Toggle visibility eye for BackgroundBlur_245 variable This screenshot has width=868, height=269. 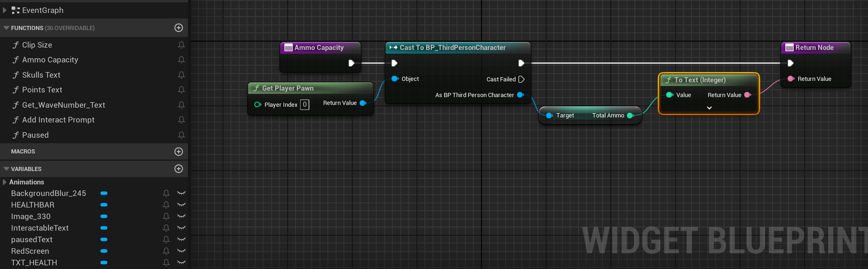181,193
